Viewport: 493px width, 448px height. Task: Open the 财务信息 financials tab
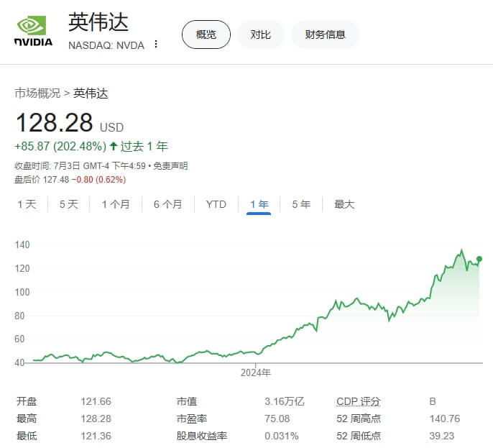pyautogui.click(x=325, y=35)
